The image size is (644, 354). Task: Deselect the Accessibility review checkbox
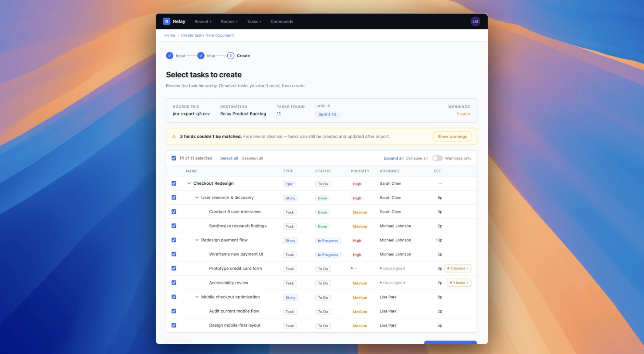click(x=174, y=282)
